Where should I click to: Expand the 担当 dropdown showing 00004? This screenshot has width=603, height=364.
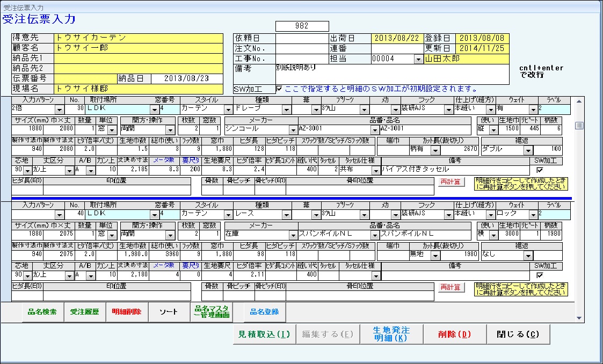coord(418,59)
